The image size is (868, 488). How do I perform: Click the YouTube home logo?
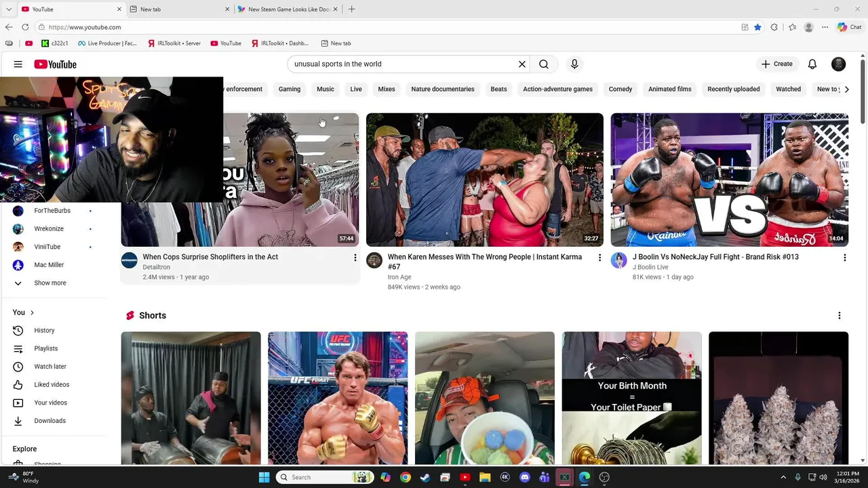56,64
